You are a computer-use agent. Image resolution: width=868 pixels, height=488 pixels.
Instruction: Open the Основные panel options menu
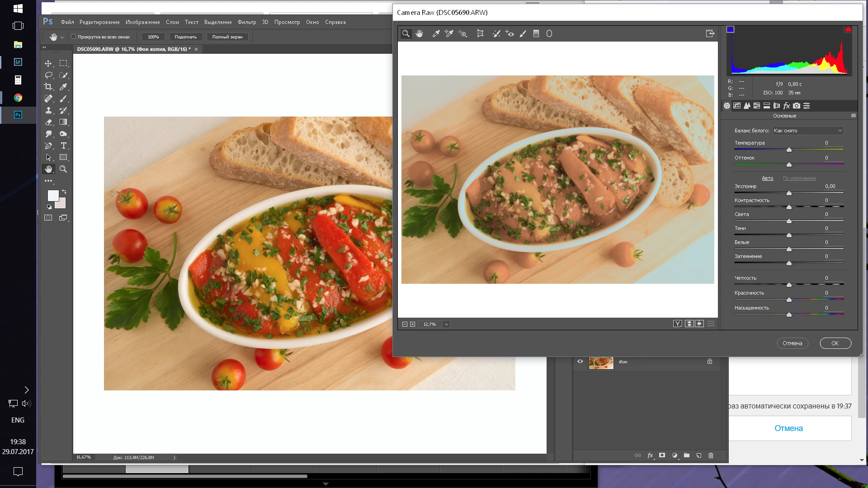pyautogui.click(x=853, y=116)
